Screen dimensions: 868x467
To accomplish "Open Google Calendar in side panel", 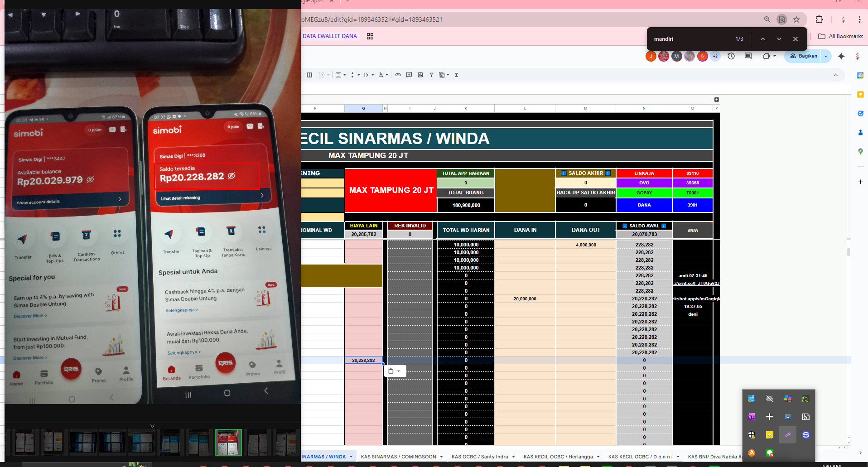I will [x=860, y=76].
